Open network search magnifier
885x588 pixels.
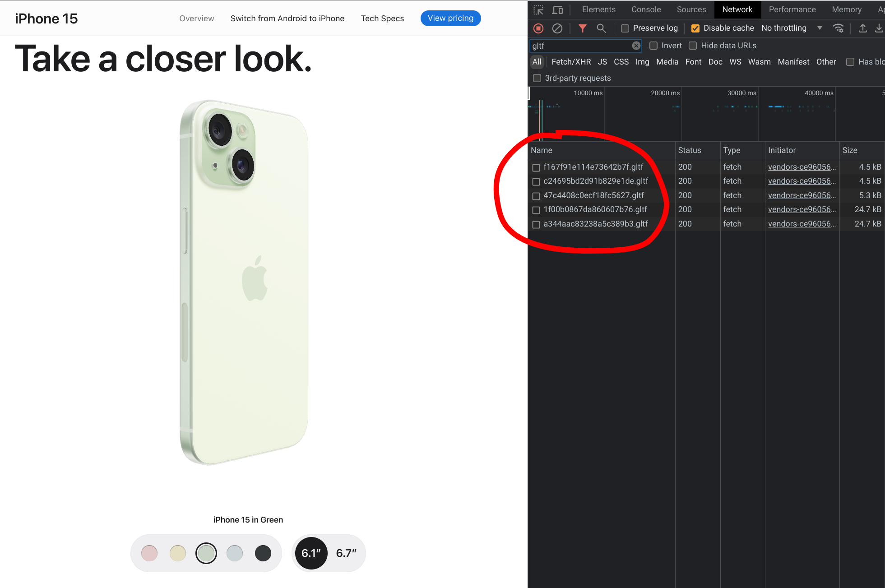[601, 28]
